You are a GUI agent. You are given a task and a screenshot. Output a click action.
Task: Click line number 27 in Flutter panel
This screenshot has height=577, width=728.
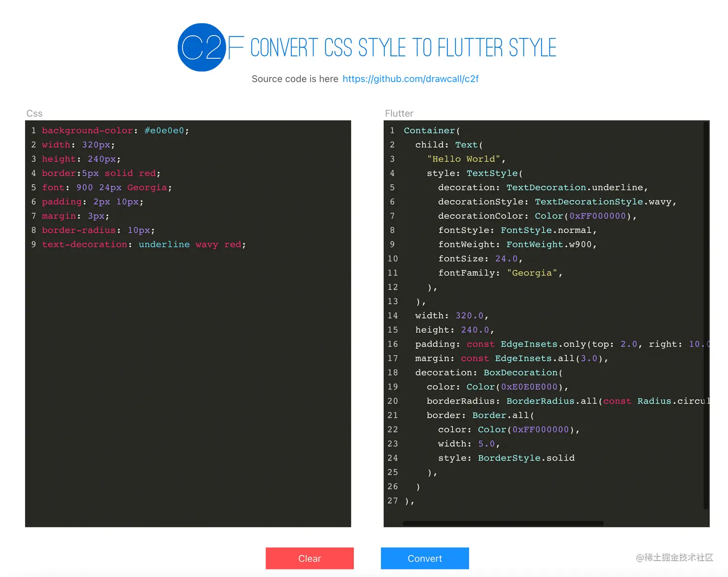point(392,501)
